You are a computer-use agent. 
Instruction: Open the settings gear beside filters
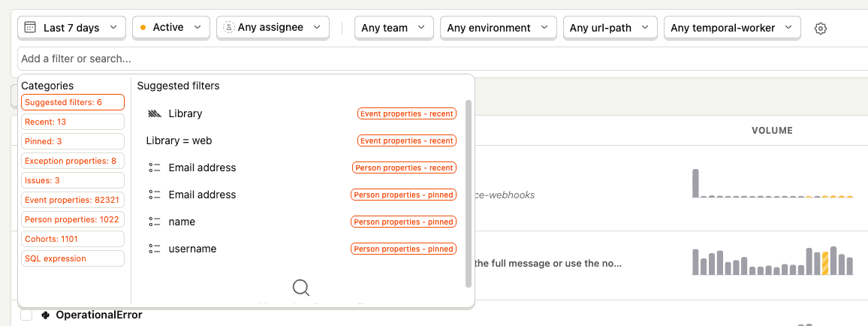(x=821, y=28)
